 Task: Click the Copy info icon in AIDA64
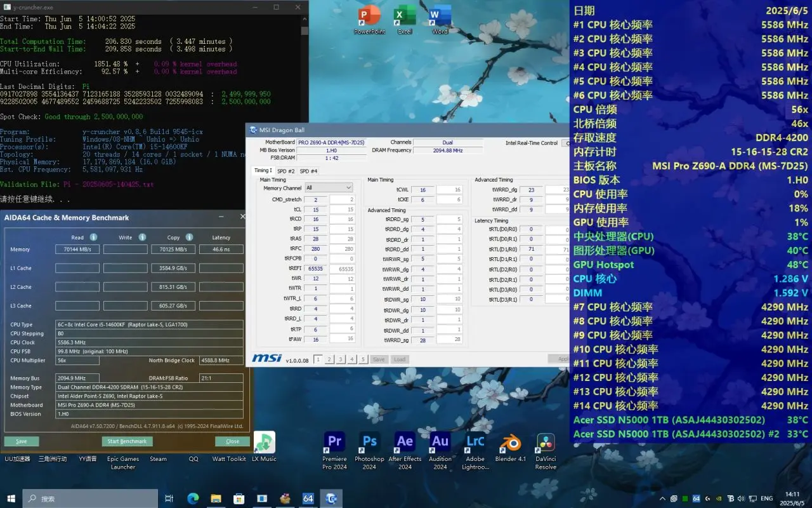coord(190,237)
